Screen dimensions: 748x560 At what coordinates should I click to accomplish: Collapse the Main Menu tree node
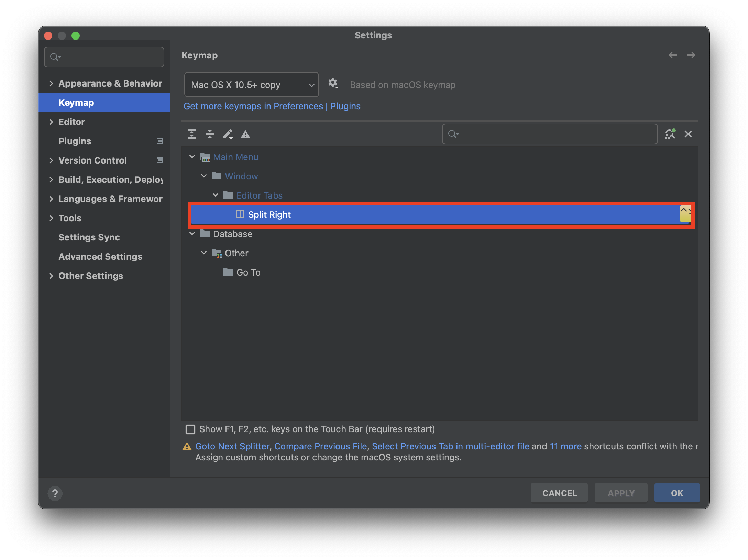[x=192, y=157]
